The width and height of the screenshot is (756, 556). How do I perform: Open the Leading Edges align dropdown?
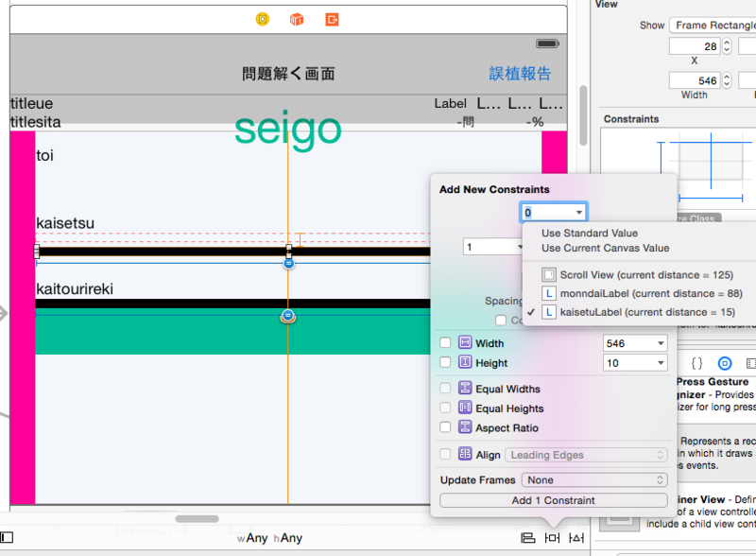click(586, 455)
